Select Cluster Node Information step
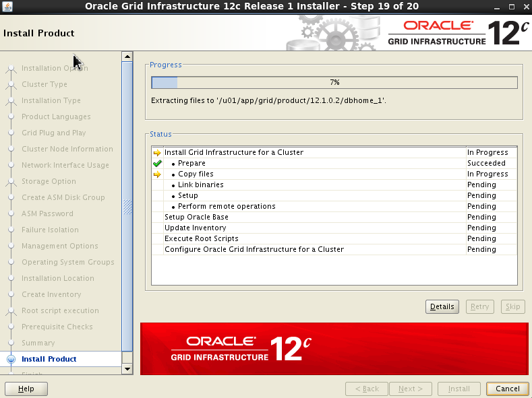This screenshot has height=398, width=532. pos(67,149)
